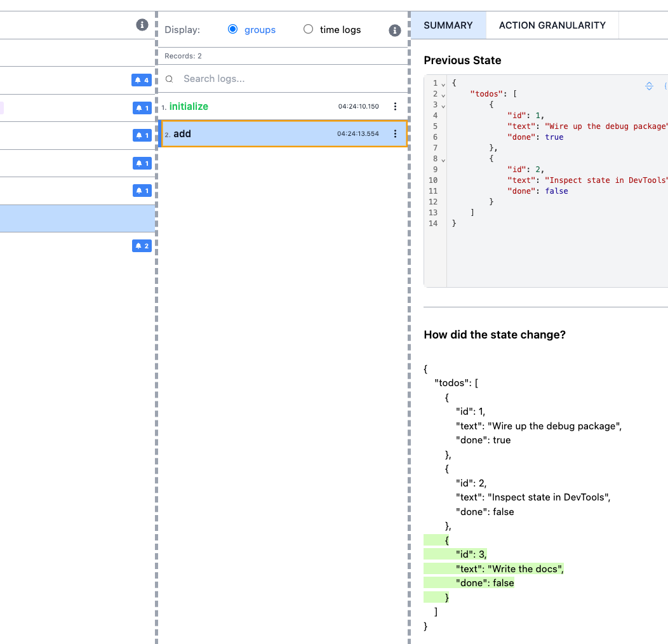Click the highlighted "done": false diff line

pyautogui.click(x=469, y=582)
